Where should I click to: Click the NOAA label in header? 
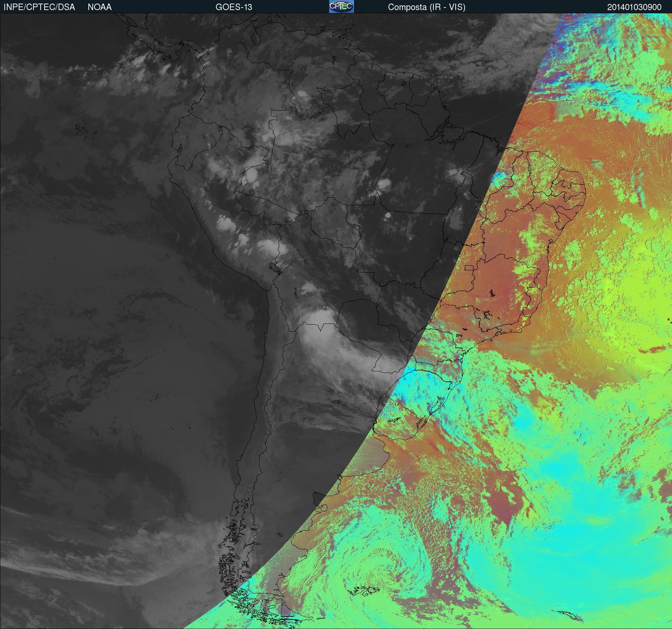click(100, 7)
